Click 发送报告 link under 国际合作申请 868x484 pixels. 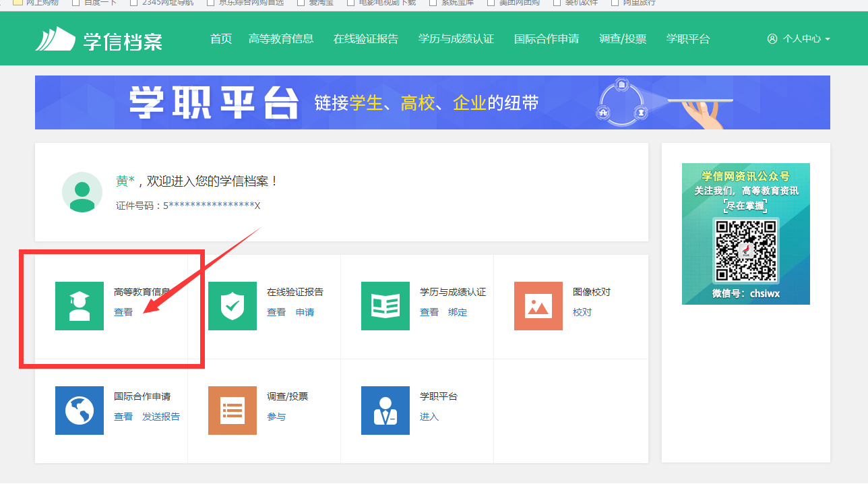161,417
